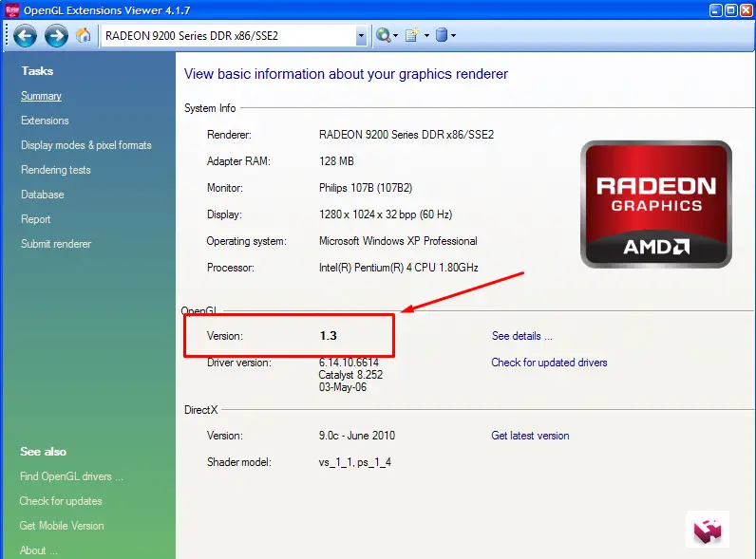
Task: Go back with the left arrow button
Action: (x=25, y=36)
